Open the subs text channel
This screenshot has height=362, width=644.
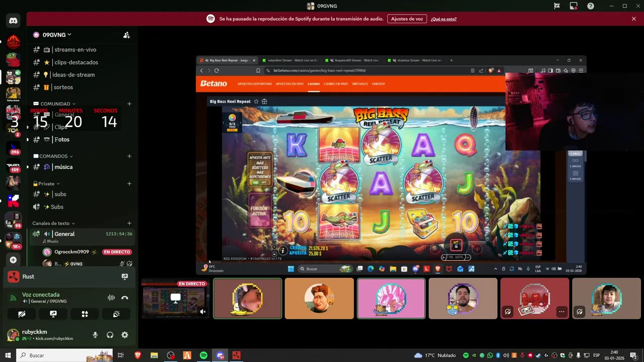click(x=81, y=194)
